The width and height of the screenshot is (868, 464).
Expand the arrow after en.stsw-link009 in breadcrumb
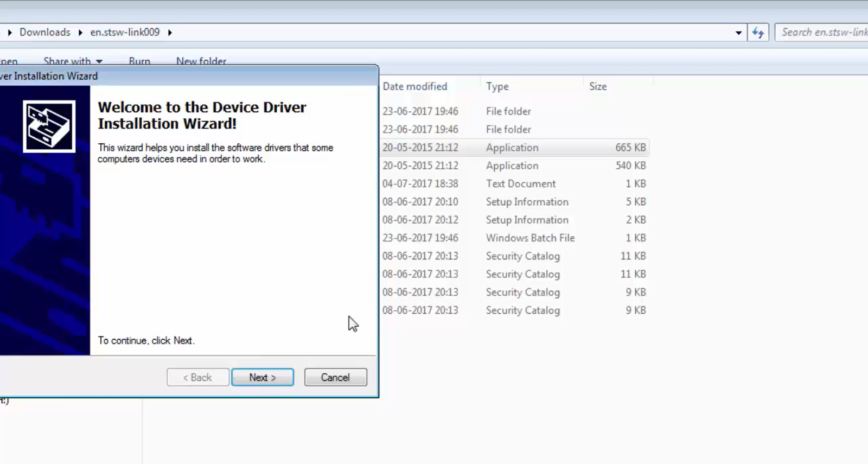click(x=170, y=33)
